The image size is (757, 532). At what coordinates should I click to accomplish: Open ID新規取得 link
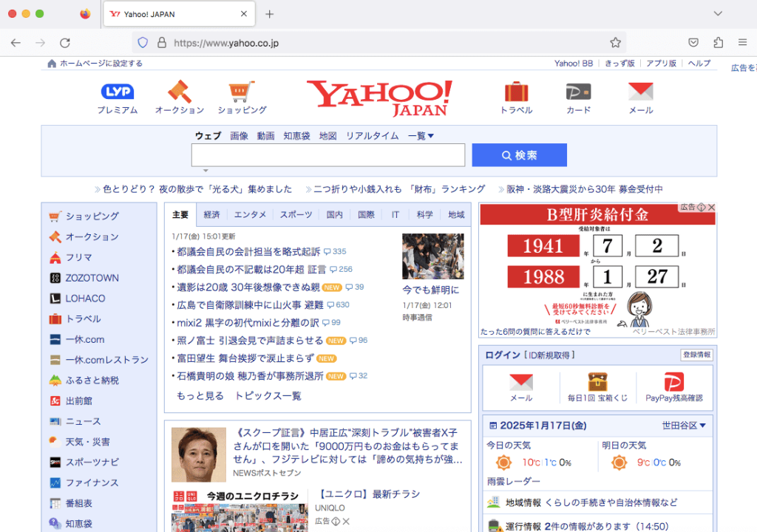point(549,355)
